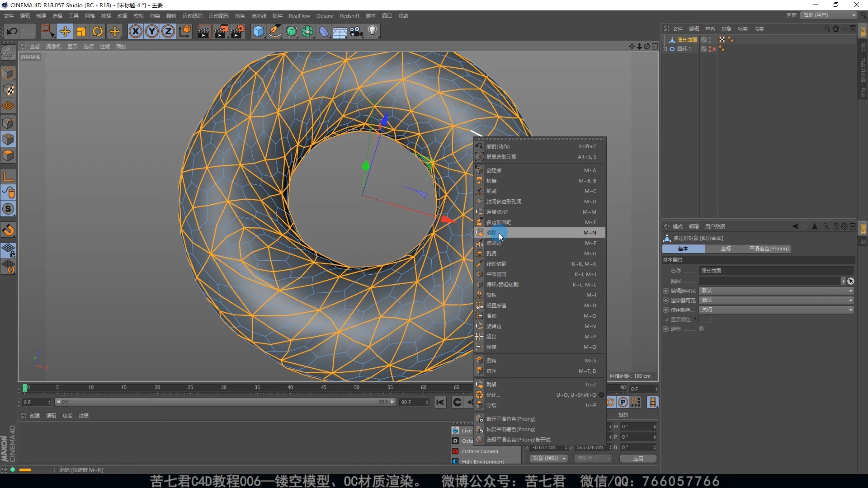Select the 基本 attribute tab

click(x=683, y=249)
